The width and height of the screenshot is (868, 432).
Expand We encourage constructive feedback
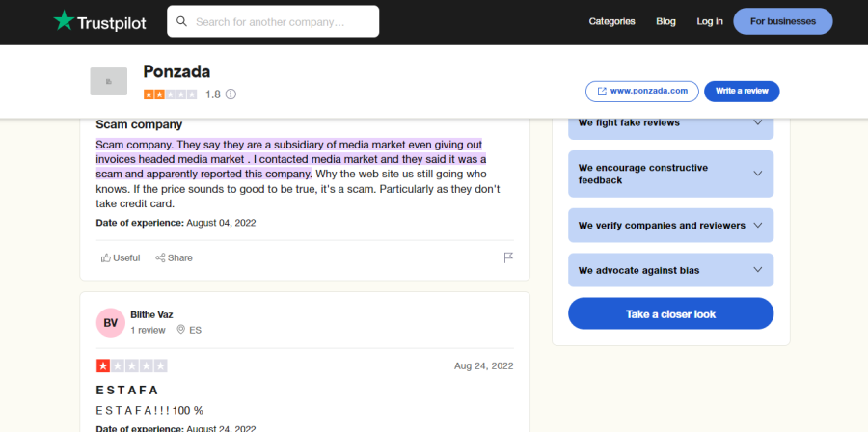click(x=671, y=174)
